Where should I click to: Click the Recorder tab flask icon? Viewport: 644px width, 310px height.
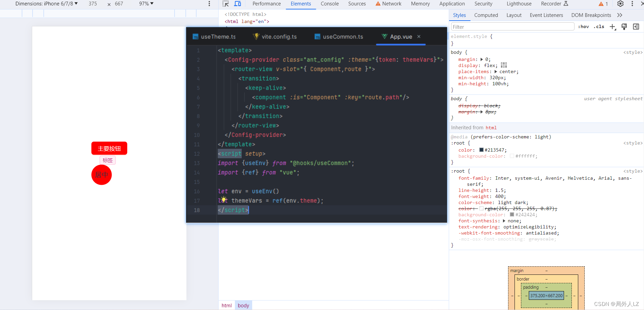point(566,4)
